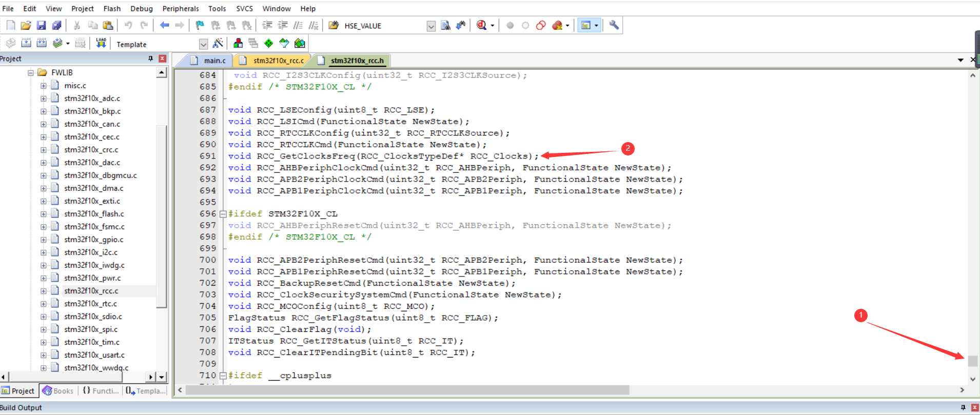Screen dimensions: 980x415
Task: Save the current file with the floppy icon
Action: pos(41,25)
